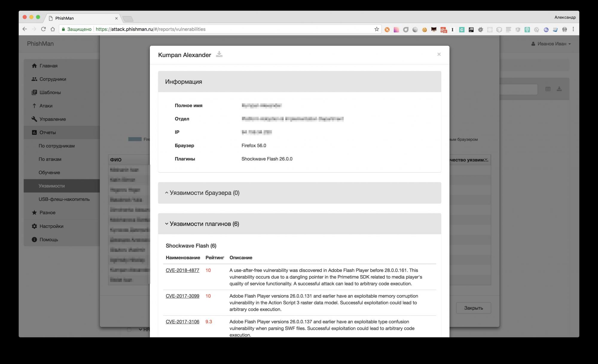Click the table export download icon
The height and width of the screenshot is (364, 598).
(559, 89)
